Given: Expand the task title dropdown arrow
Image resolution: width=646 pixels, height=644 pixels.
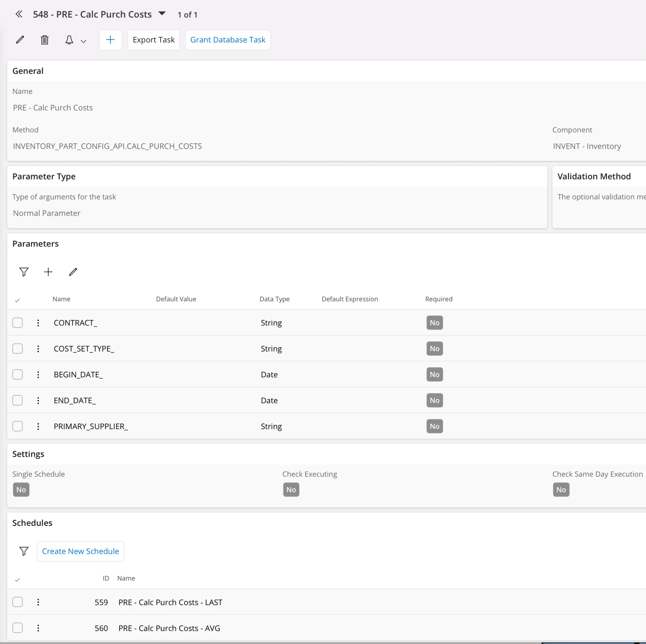Looking at the screenshot, I should click(162, 14).
